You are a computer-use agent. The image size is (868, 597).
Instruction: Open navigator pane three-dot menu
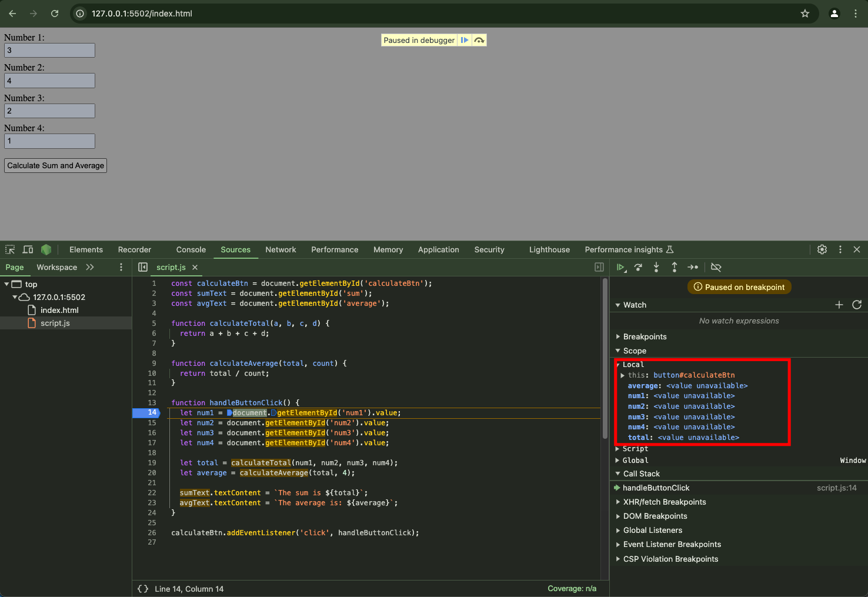(x=121, y=267)
